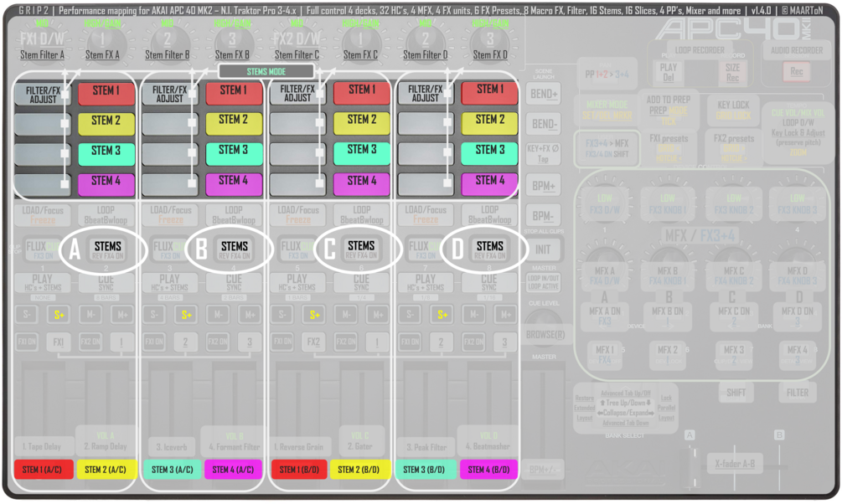The height and width of the screenshot is (504, 842).
Task: Tap the red STEM 1 pad on deck C
Action: click(x=361, y=92)
